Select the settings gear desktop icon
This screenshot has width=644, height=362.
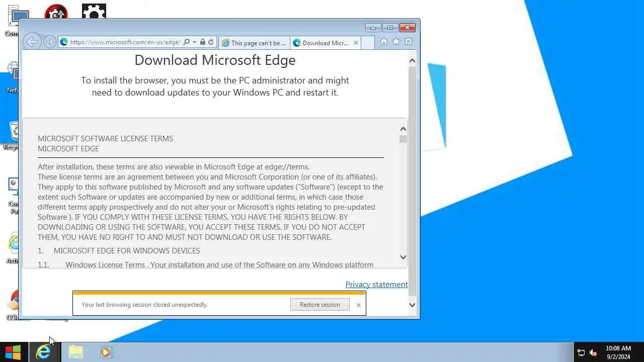coord(94,12)
